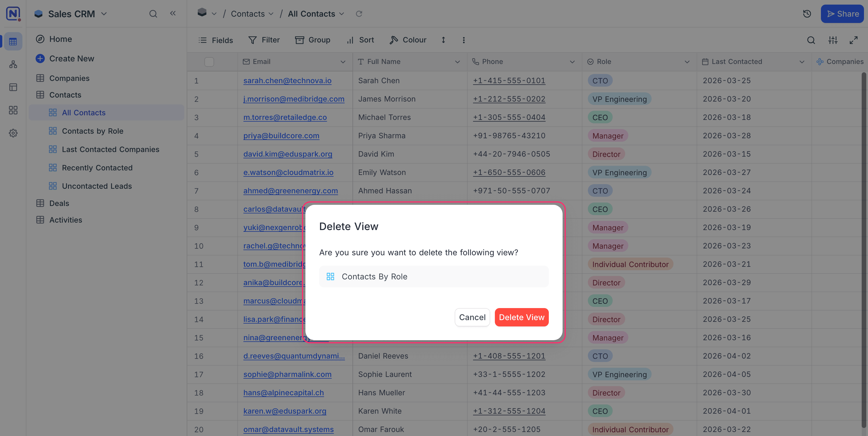Viewport: 868px width, 436px height.
Task: Open the data tables icon in left rail
Action: tap(13, 41)
